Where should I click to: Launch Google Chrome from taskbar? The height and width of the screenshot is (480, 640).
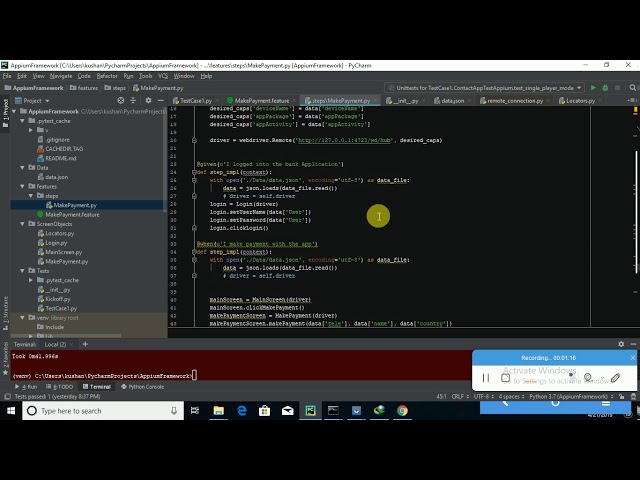402,411
